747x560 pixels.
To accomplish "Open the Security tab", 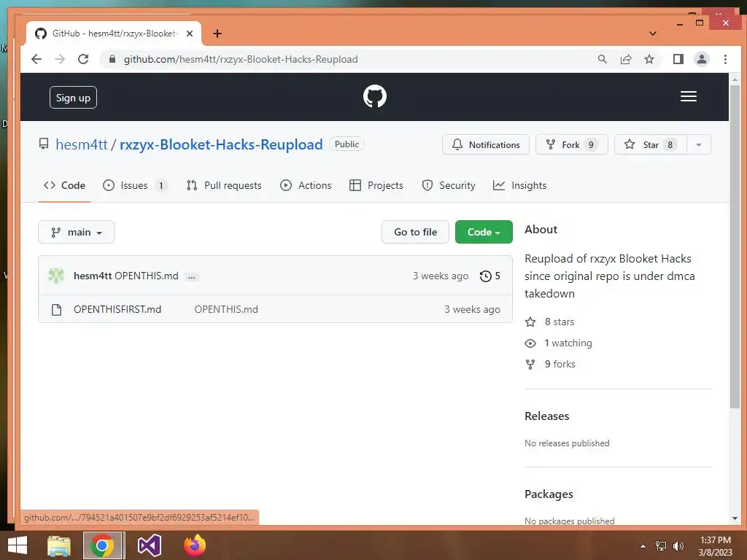I will pos(449,185).
